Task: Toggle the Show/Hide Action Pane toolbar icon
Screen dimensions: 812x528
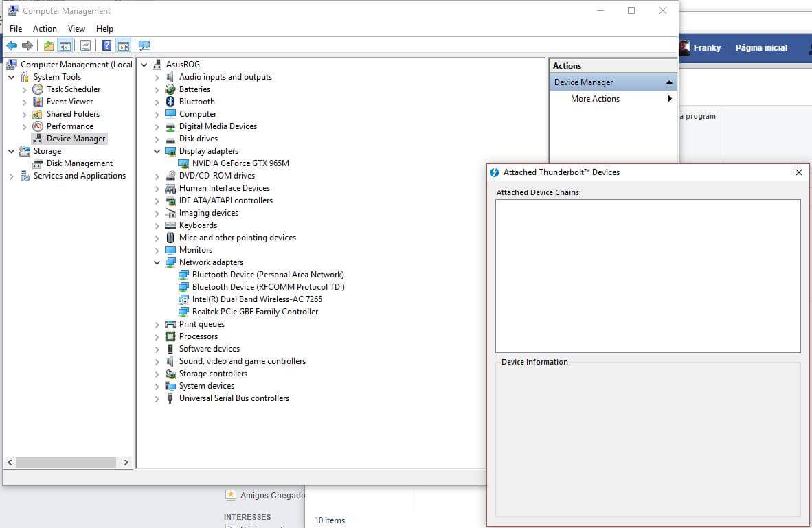Action: [x=123, y=45]
